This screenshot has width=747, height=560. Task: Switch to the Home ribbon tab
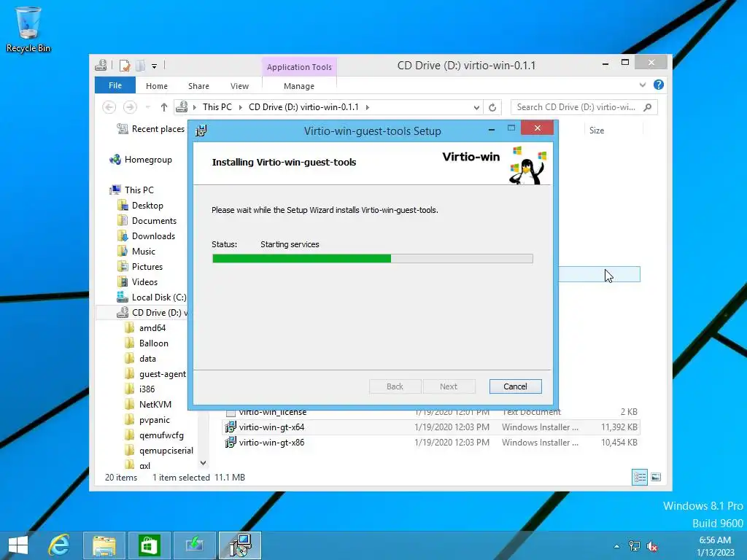pos(157,86)
